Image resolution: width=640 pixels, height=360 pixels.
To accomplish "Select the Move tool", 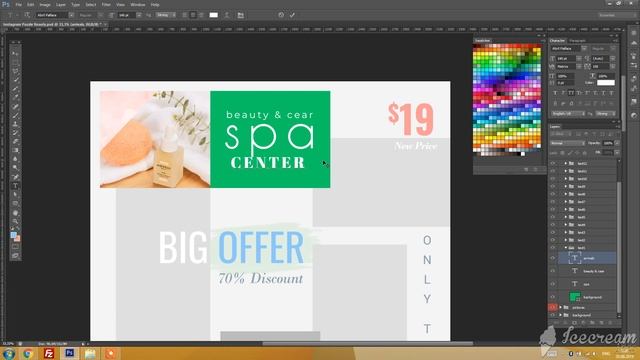I will (15, 53).
